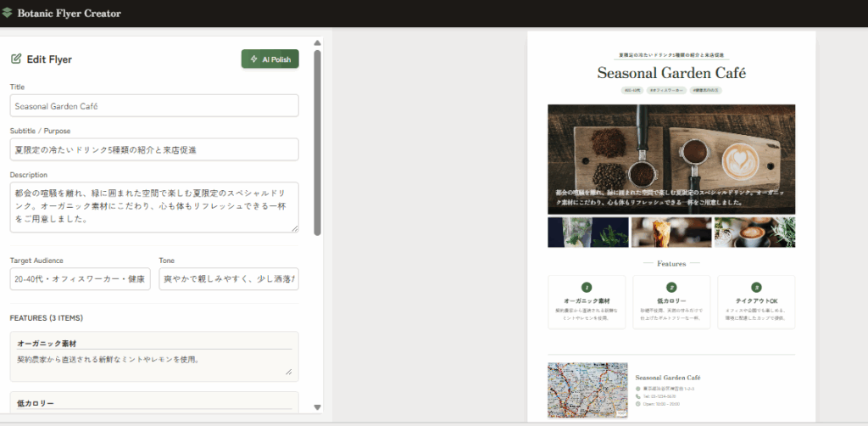Click the Botanic Flyer Creator leaf logo

click(x=8, y=13)
